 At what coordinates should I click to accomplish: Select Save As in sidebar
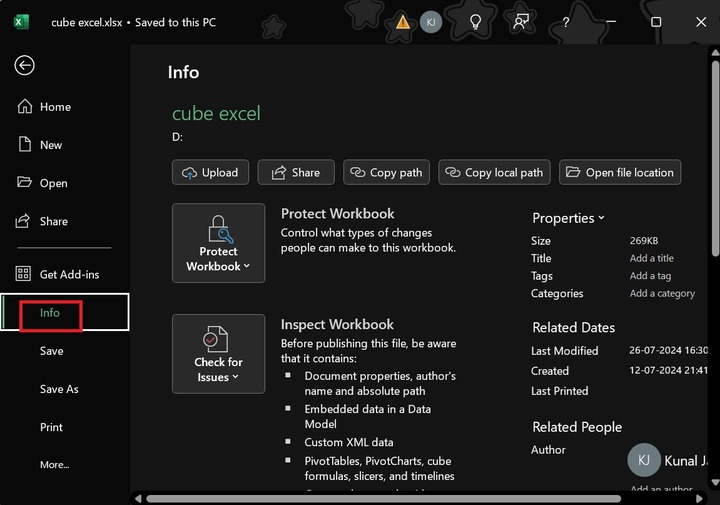[x=59, y=389]
